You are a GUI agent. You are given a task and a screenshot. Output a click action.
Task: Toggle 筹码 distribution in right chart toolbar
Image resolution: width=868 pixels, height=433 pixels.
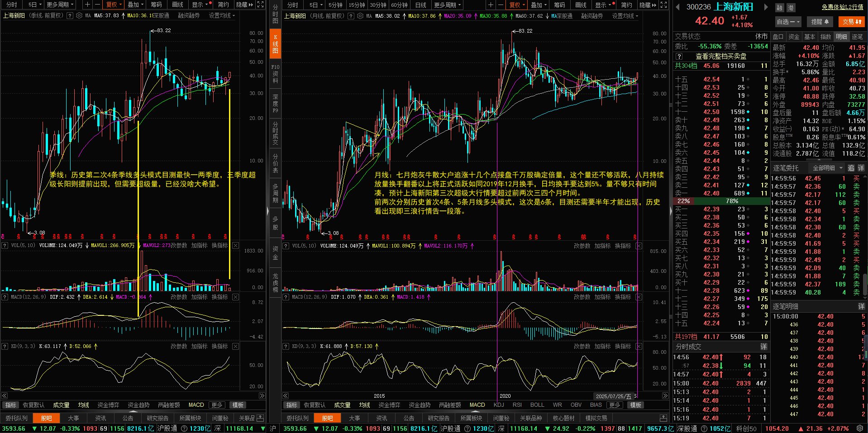(x=559, y=5)
